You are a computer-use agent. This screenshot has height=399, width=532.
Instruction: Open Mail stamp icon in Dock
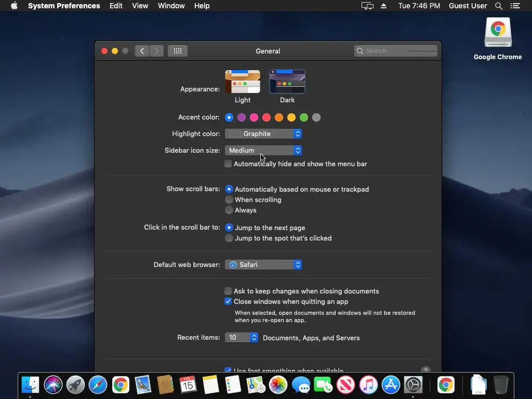pyautogui.click(x=143, y=385)
